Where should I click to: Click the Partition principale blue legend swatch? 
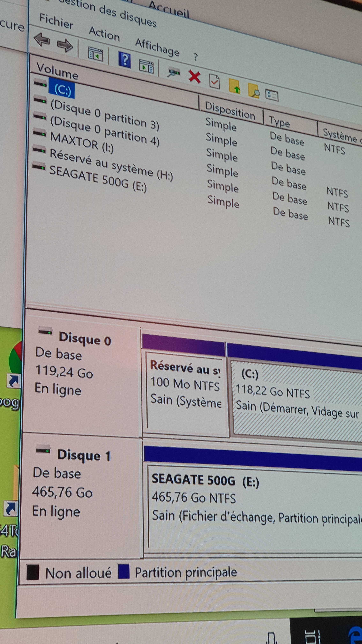point(124,571)
